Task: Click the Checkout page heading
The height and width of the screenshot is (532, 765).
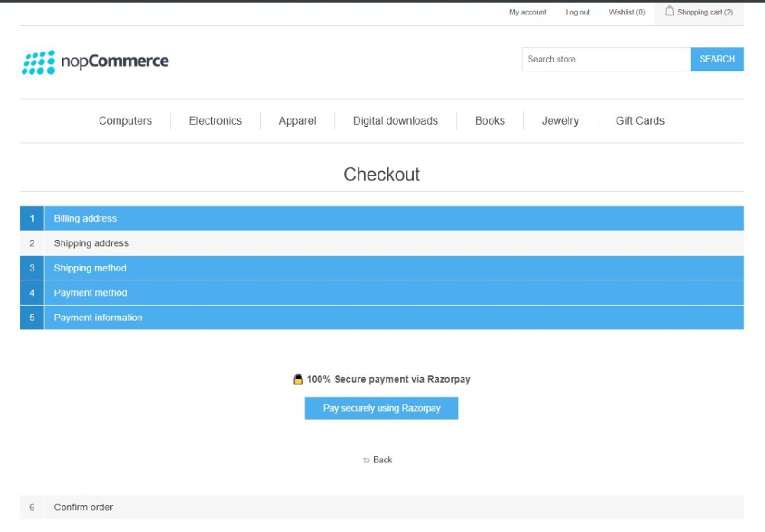Action: point(382,174)
